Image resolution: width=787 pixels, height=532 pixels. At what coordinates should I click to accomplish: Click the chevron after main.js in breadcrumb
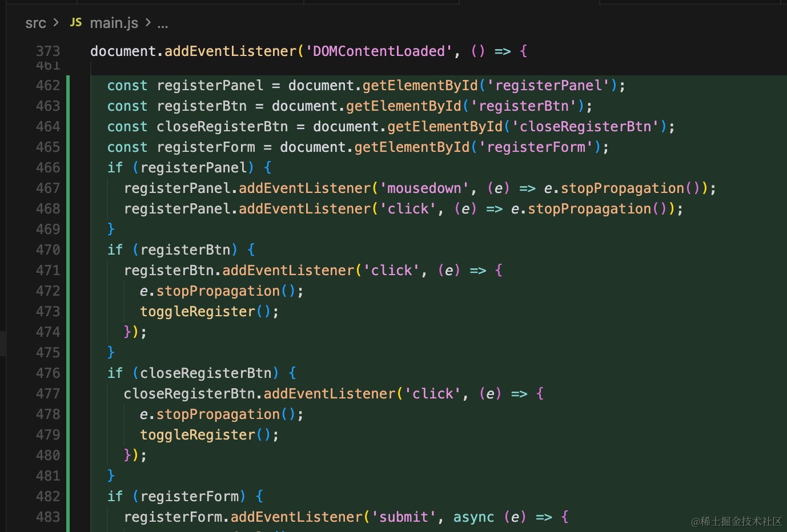[148, 23]
